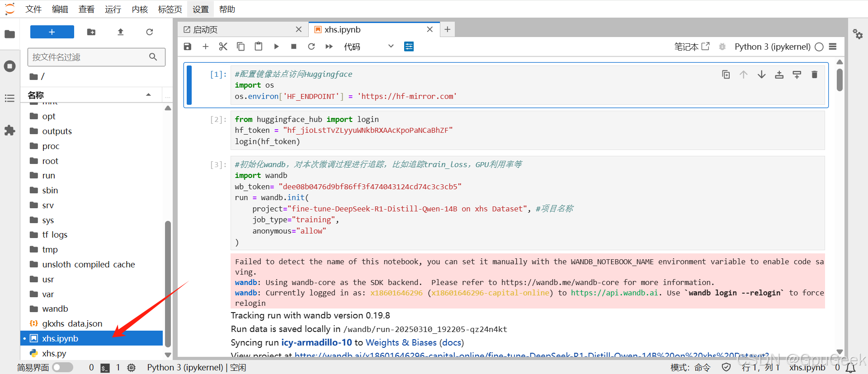Insert a cell below the first cell
The height and width of the screenshot is (374, 868).
point(797,75)
